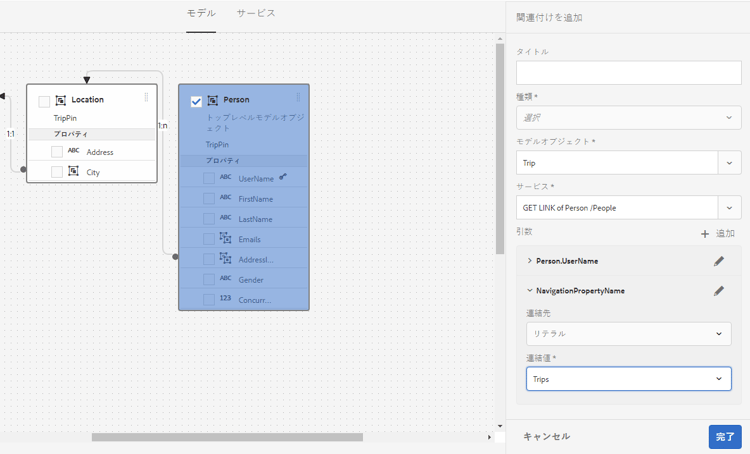
Task: Click the ABC type icon beside Address
Action: coord(73,151)
